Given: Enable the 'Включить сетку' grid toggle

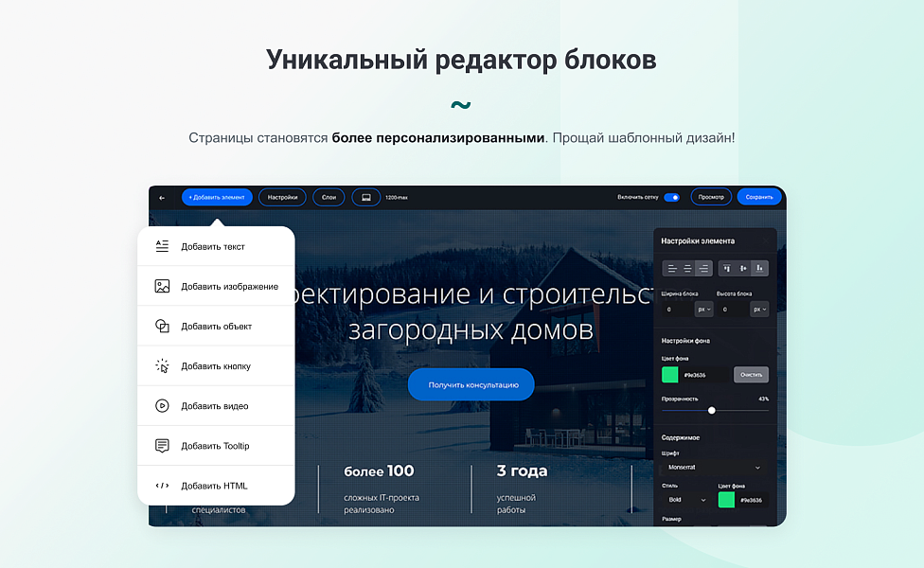Looking at the screenshot, I should (672, 197).
